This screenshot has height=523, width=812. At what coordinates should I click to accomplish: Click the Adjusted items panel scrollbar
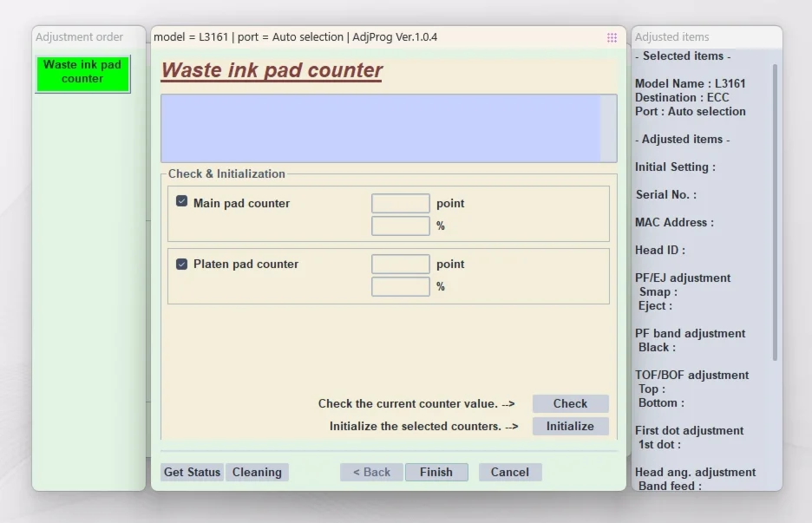(775, 212)
